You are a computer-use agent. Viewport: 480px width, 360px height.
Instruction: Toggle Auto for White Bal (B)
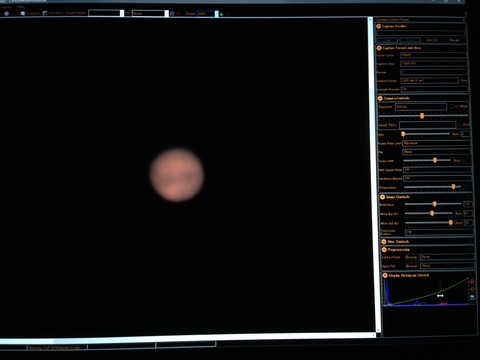tap(459, 223)
